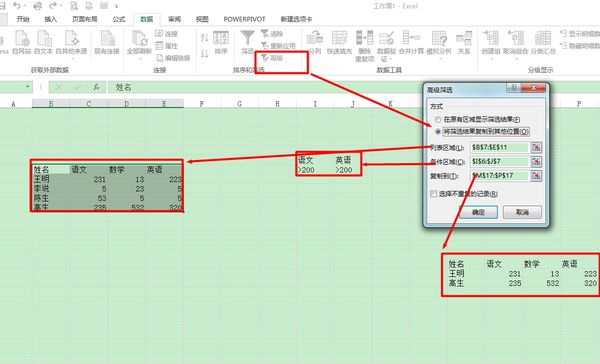Click the 确定 (OK) button
The height and width of the screenshot is (364, 600).
478,212
